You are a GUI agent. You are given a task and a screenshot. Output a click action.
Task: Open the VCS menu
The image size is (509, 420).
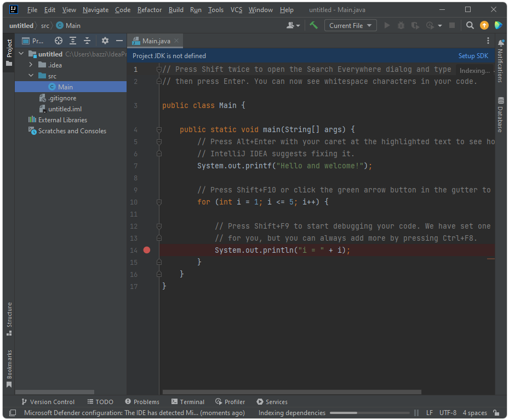[236, 10]
